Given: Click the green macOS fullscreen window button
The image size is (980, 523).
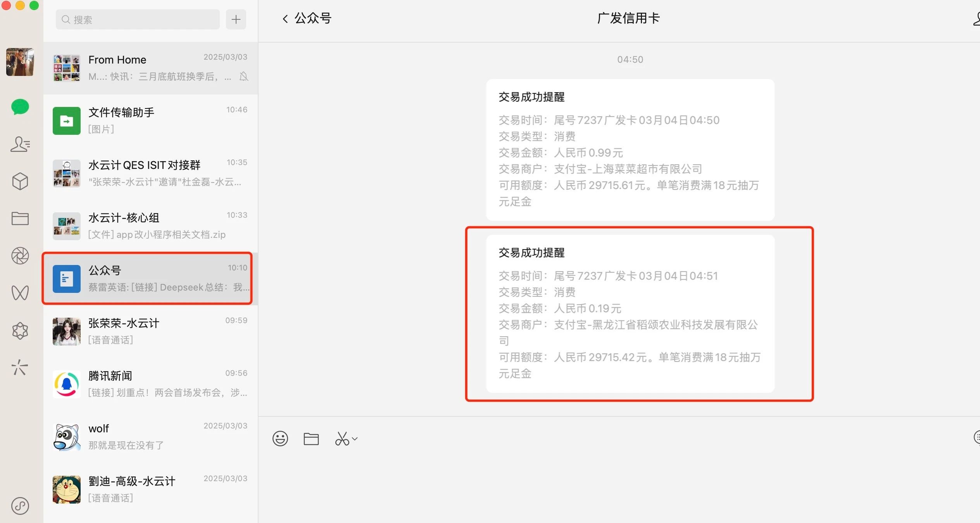Looking at the screenshot, I should (34, 5).
